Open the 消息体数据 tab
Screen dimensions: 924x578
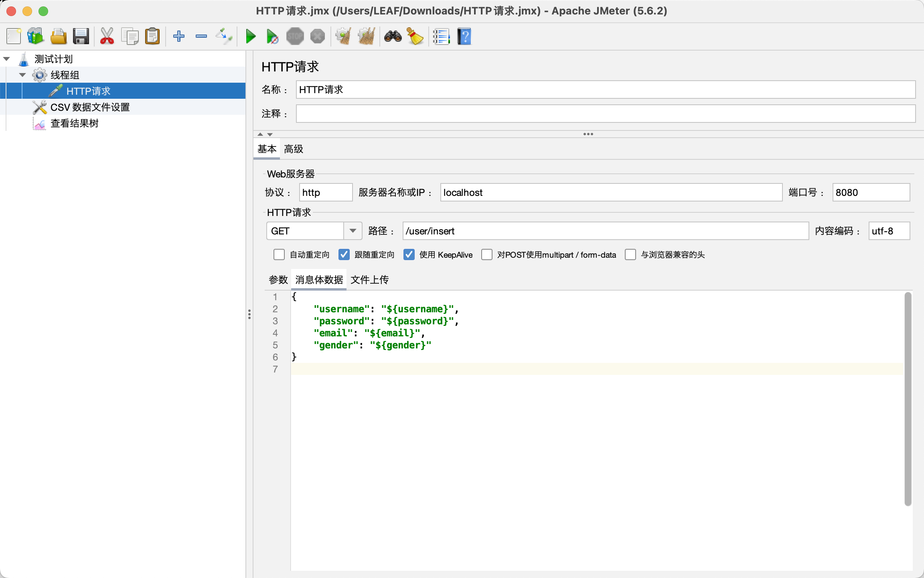tap(319, 280)
